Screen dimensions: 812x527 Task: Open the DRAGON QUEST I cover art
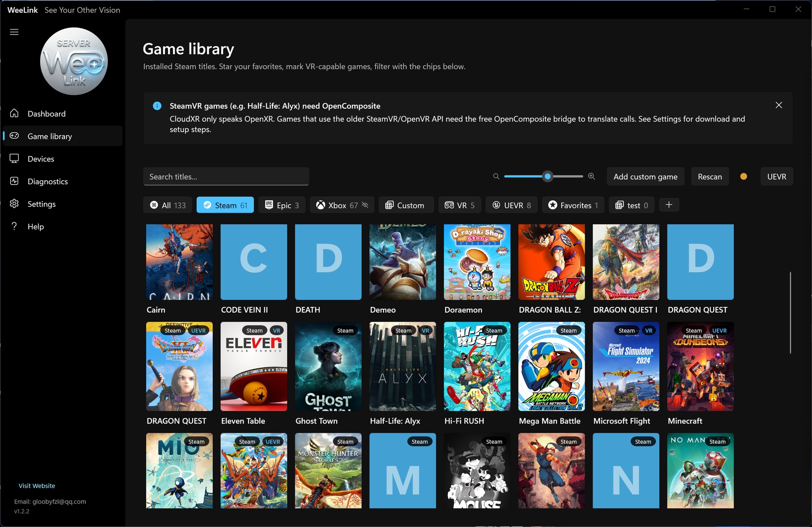[x=626, y=262]
